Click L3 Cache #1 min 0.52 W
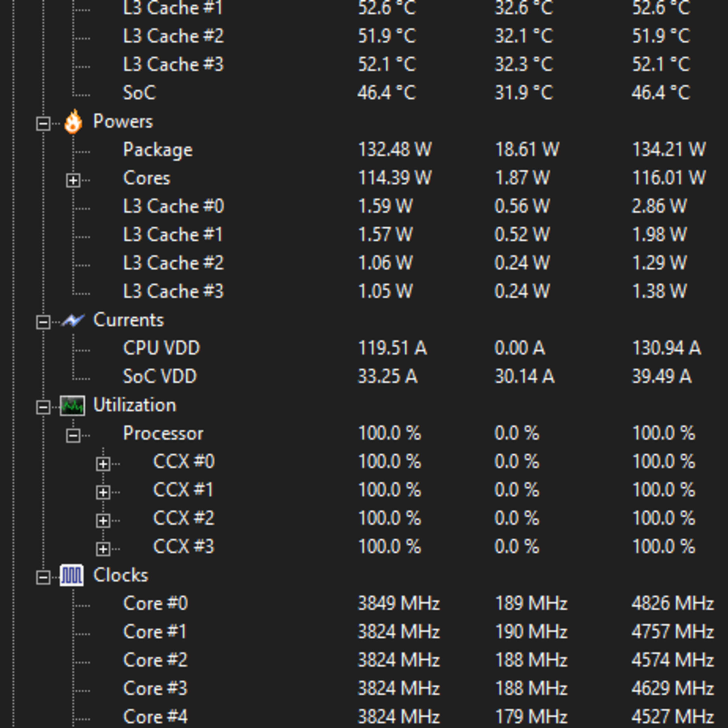 tap(522, 234)
